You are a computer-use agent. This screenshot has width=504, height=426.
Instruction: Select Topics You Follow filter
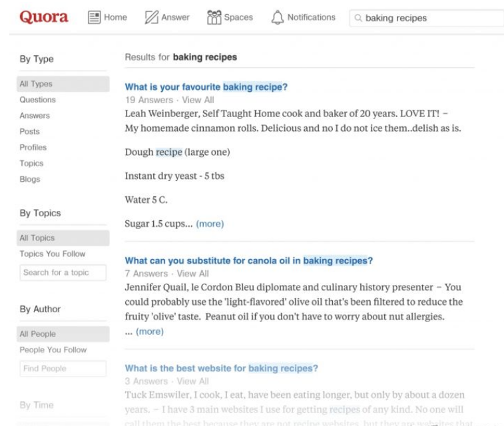pyautogui.click(x=52, y=254)
